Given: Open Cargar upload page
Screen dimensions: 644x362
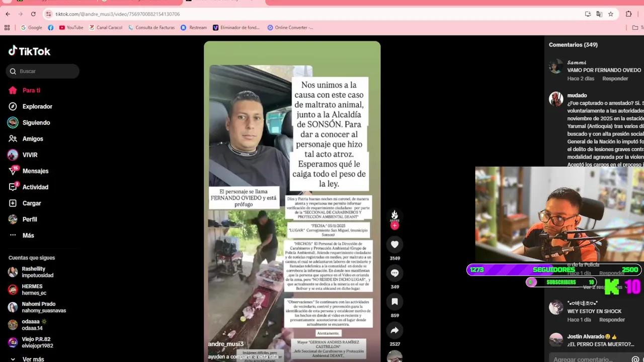Looking at the screenshot, I should (25, 203).
